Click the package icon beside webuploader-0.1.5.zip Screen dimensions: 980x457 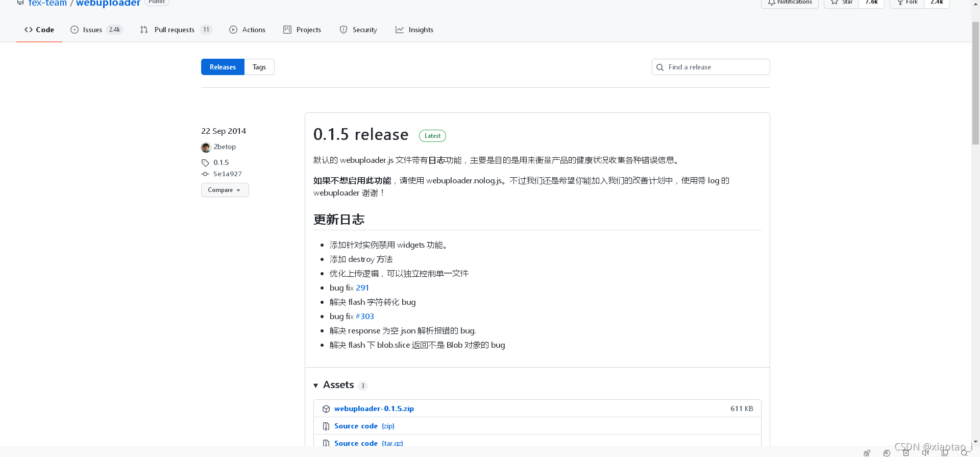326,409
